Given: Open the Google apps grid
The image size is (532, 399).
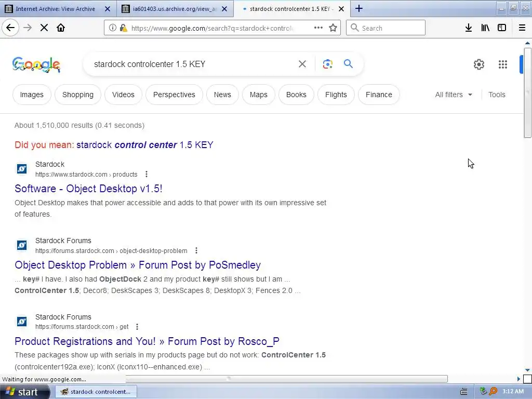Looking at the screenshot, I should (x=503, y=64).
